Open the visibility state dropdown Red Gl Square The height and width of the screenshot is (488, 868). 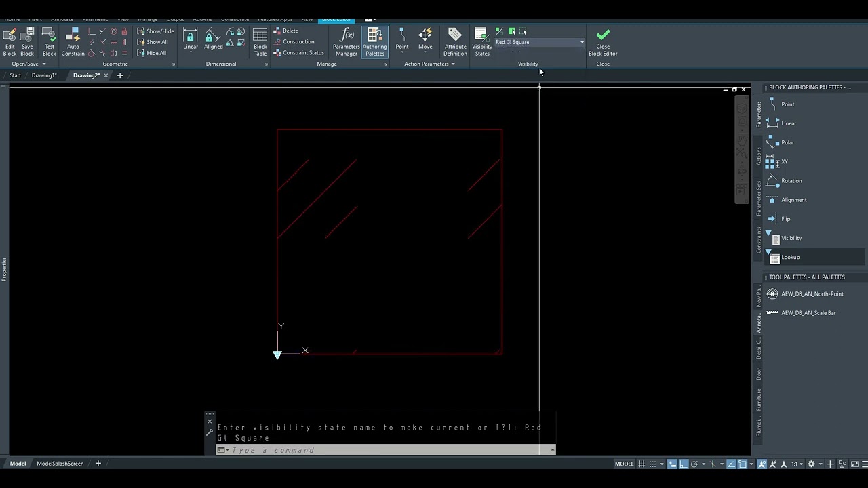(539, 42)
